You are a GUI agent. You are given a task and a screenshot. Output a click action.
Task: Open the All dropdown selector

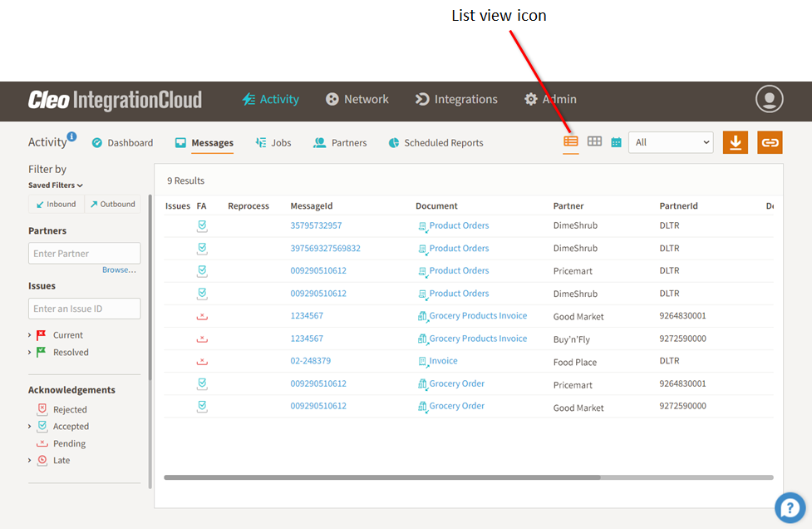pyautogui.click(x=671, y=142)
